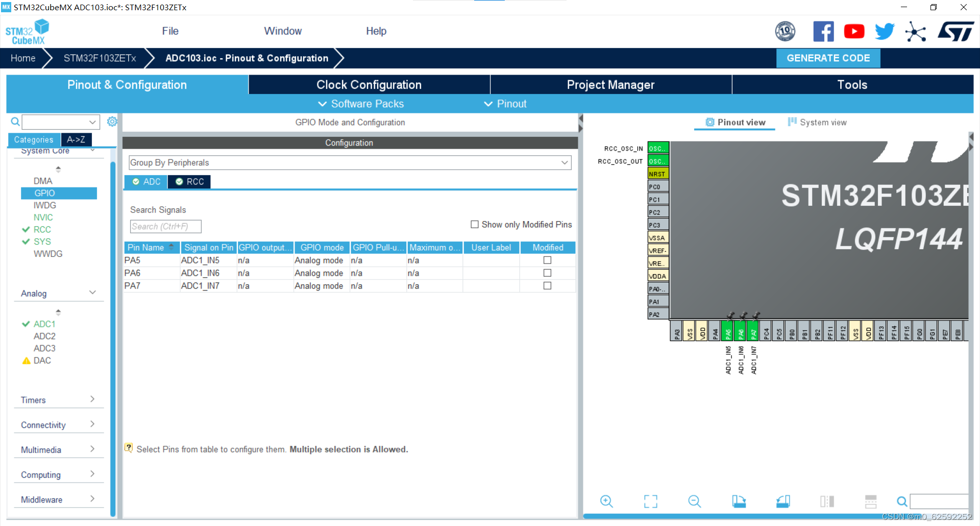Collapse the Analog category
Screen dimensions: 980x526
(x=92, y=293)
